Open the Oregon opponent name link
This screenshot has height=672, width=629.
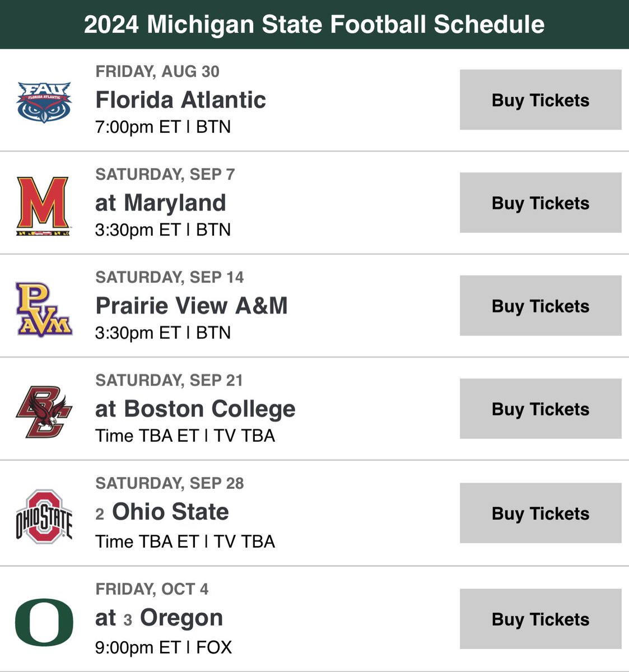tap(181, 618)
